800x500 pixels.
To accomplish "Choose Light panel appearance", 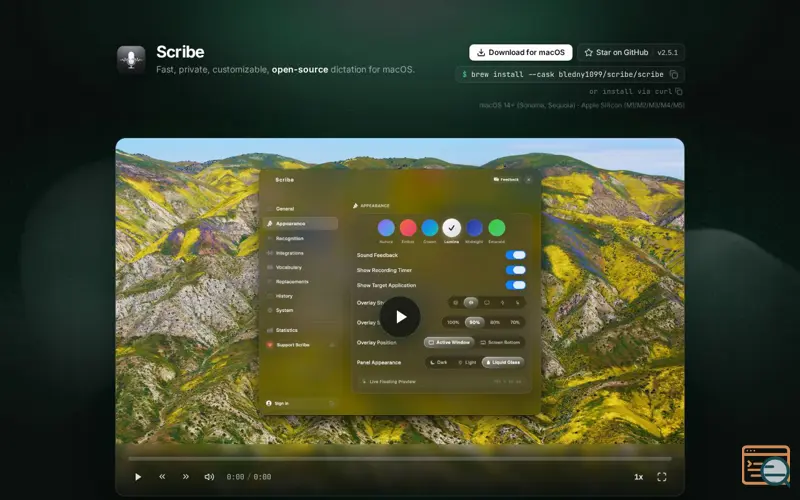I will [467, 362].
